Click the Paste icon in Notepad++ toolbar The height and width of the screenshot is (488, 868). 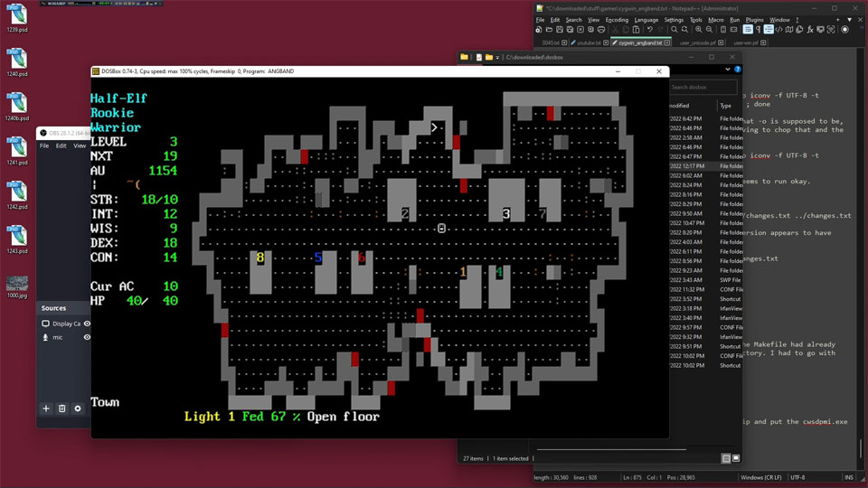(636, 30)
